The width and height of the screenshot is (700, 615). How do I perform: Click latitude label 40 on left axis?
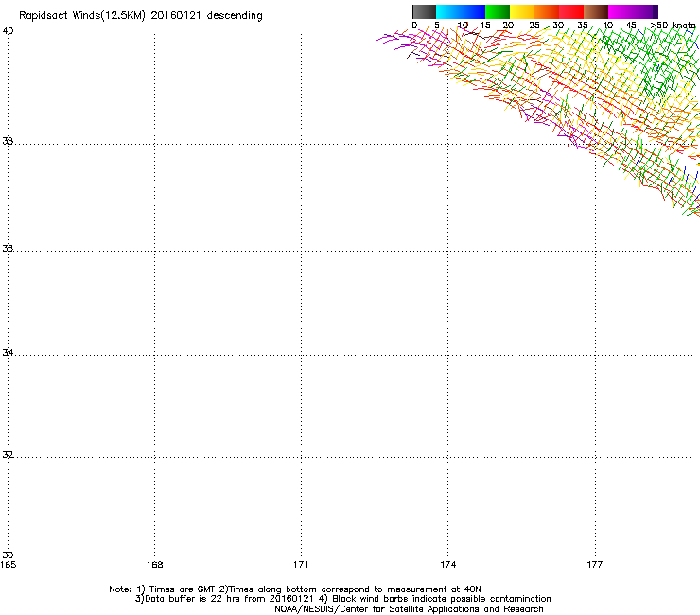(x=8, y=31)
